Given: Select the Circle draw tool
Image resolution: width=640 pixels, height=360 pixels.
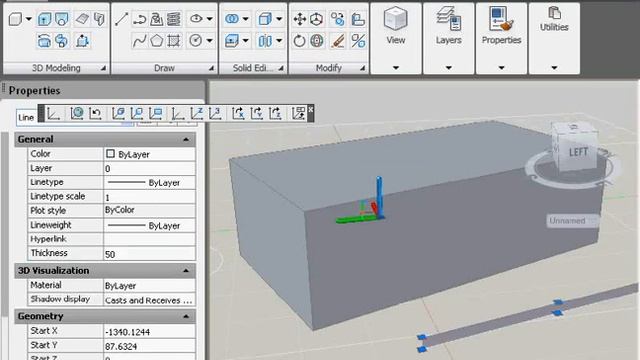Looking at the screenshot, I should (x=196, y=40).
